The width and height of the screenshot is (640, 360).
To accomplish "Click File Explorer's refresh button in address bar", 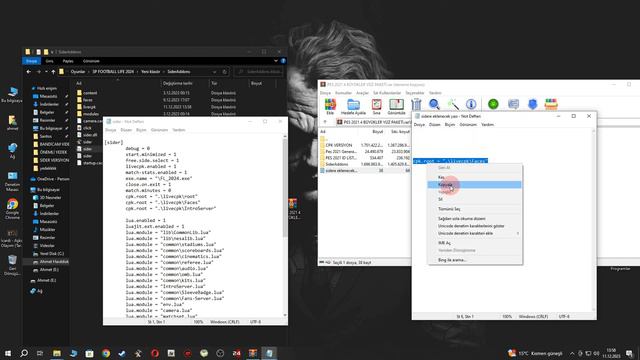I will [x=224, y=72].
